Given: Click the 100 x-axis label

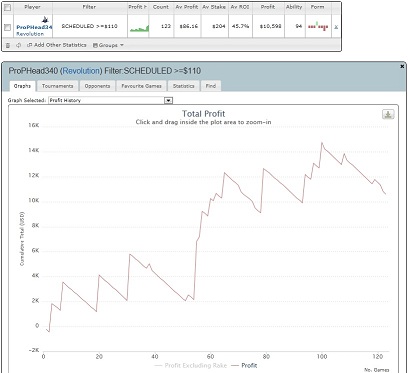Looking at the screenshot, I should [x=322, y=356].
